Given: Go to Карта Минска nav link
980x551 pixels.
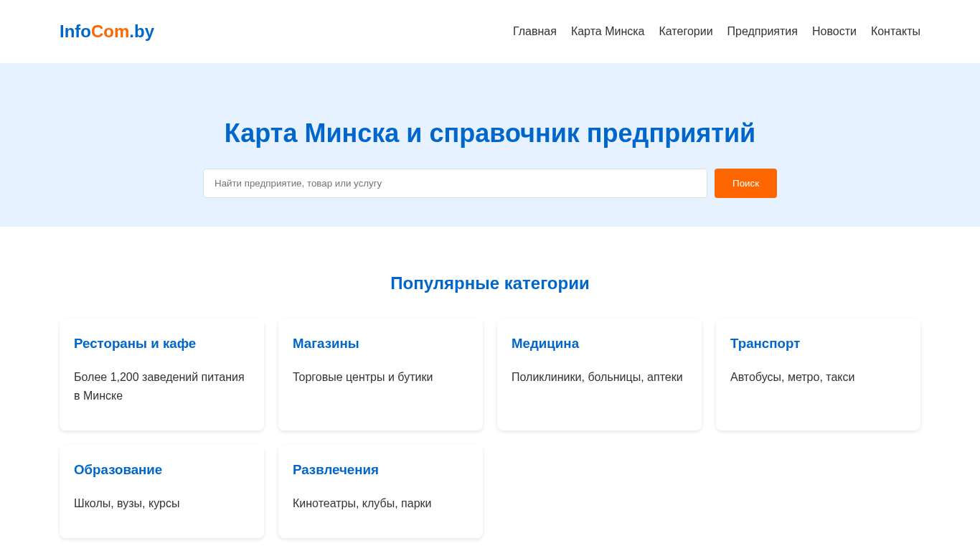Looking at the screenshot, I should [608, 32].
